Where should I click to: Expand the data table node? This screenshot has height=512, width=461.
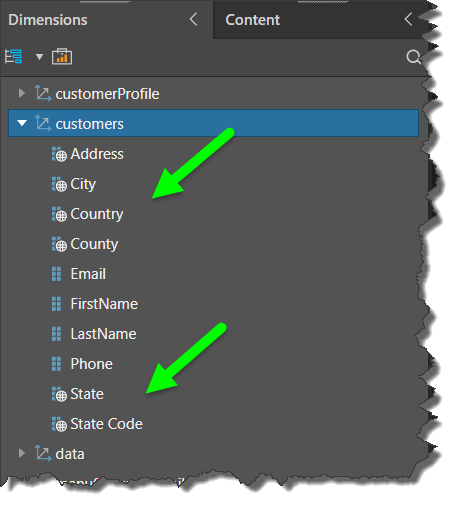click(22, 453)
